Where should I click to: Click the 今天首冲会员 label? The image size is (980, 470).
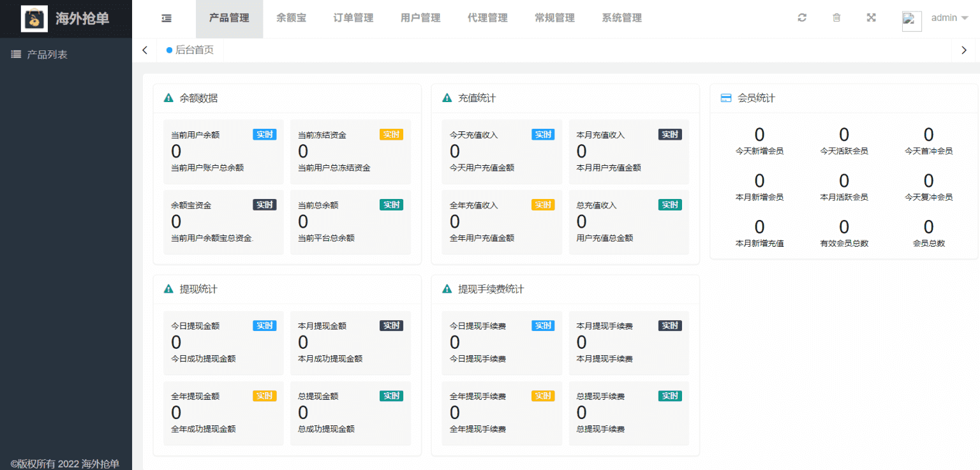tap(928, 151)
